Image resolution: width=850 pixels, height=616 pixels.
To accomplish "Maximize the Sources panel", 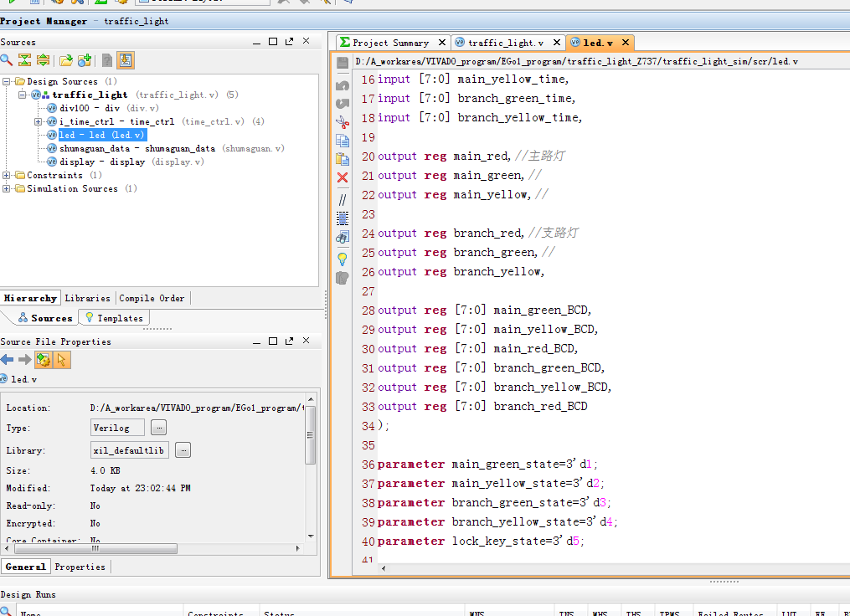I will pos(273,42).
